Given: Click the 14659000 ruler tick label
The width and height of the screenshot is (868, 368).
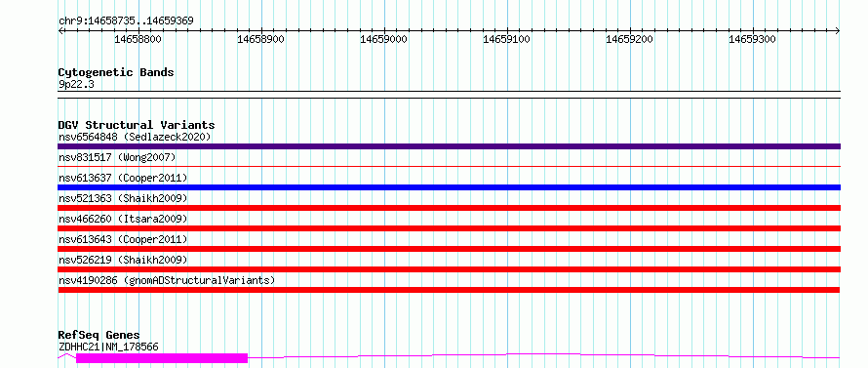Looking at the screenshot, I should pyautogui.click(x=383, y=39).
